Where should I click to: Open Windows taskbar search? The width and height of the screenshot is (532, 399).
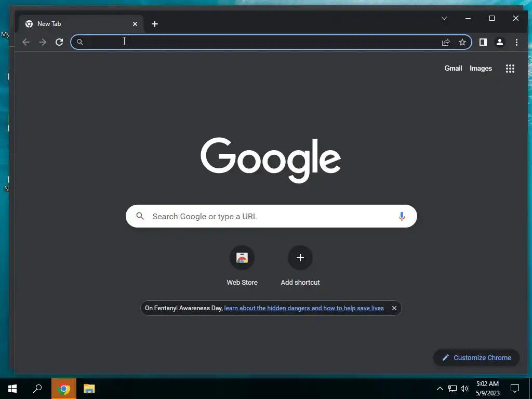click(37, 389)
